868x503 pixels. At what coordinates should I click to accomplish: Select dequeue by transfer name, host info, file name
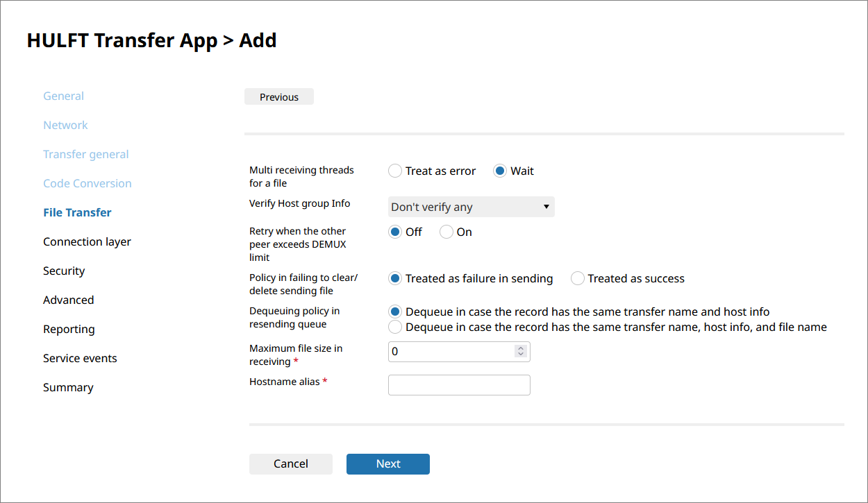click(395, 327)
